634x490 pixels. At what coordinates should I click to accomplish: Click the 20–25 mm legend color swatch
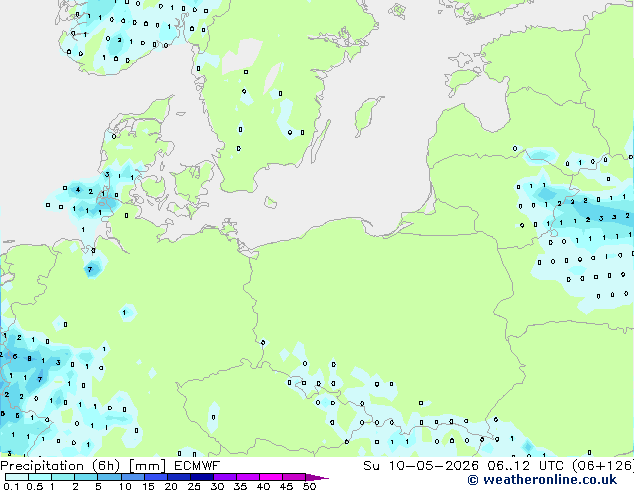179,477
